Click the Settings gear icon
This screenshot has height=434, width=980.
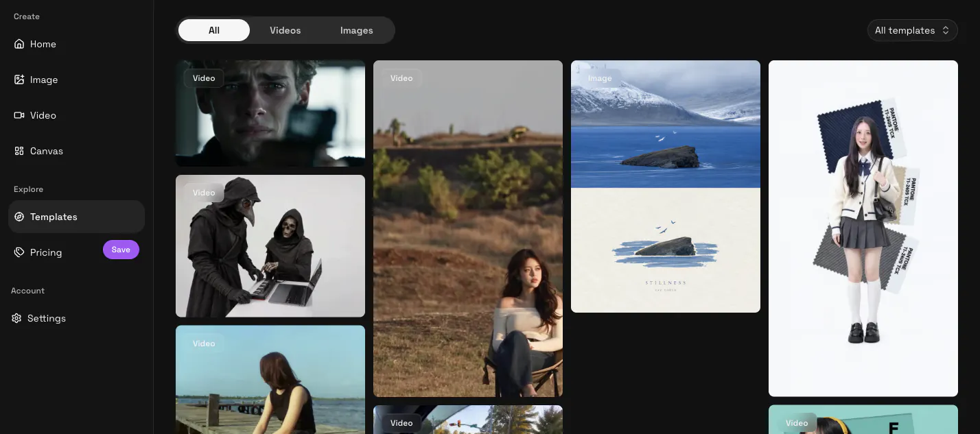pyautogui.click(x=16, y=318)
